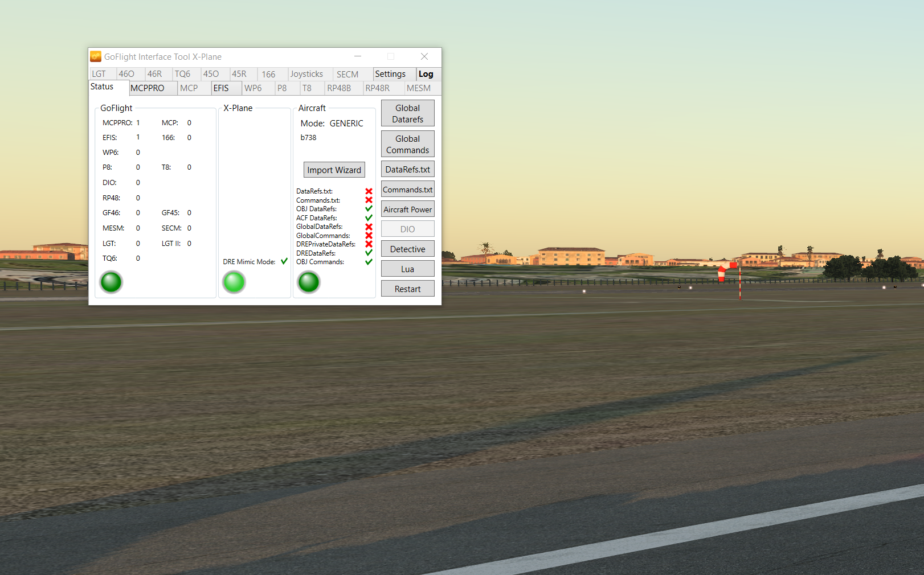Click the Aircraft Power button
924x575 pixels.
click(x=407, y=210)
